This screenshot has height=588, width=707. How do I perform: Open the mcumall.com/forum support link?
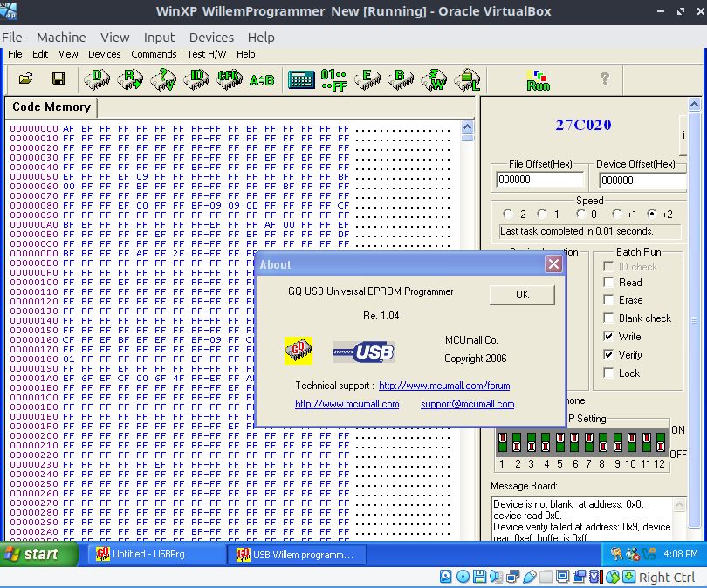tap(444, 386)
